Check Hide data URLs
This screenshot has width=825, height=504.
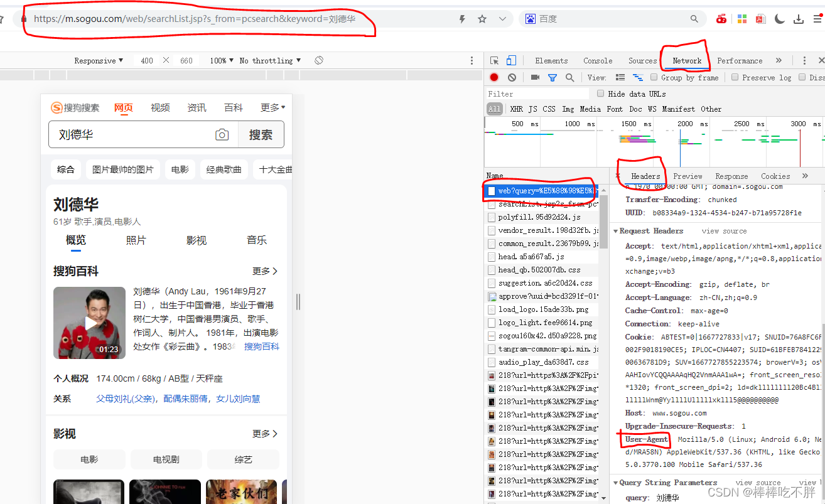click(601, 94)
